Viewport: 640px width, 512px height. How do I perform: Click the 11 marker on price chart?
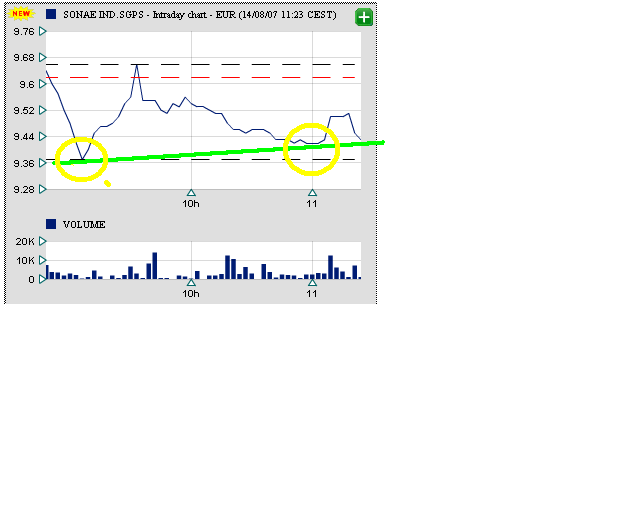[312, 193]
